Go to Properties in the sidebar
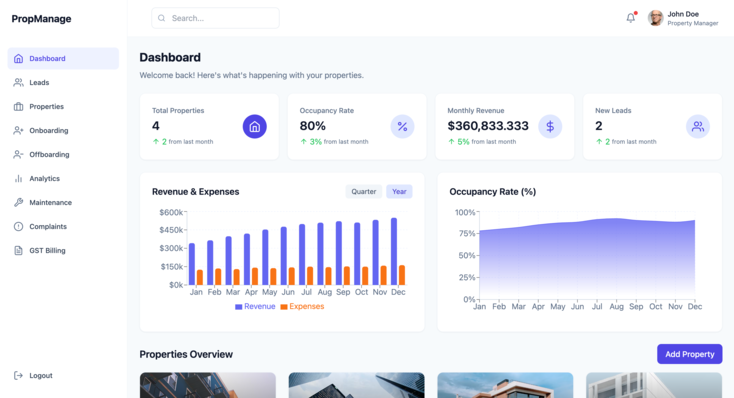Screen dimensions: 734x398 63,107
